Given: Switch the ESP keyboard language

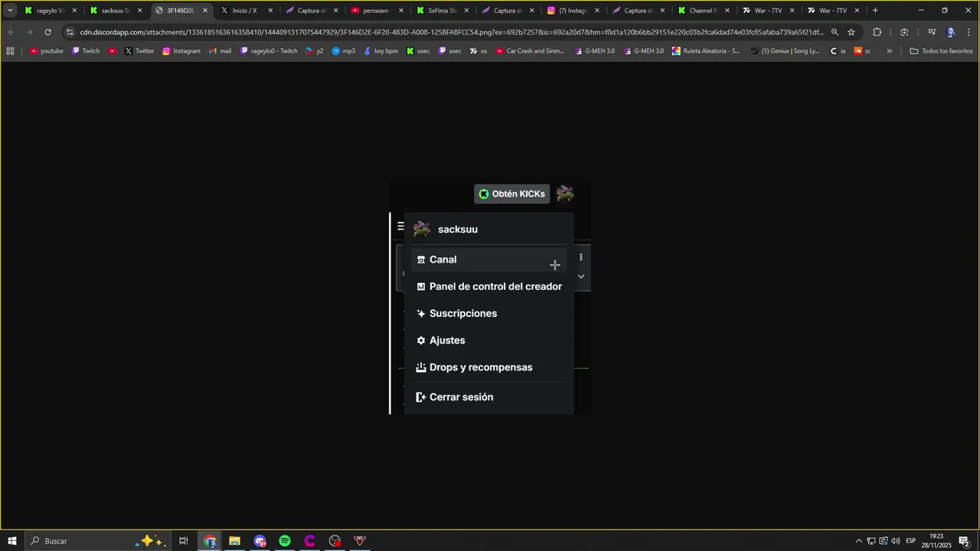Looking at the screenshot, I should (x=911, y=541).
